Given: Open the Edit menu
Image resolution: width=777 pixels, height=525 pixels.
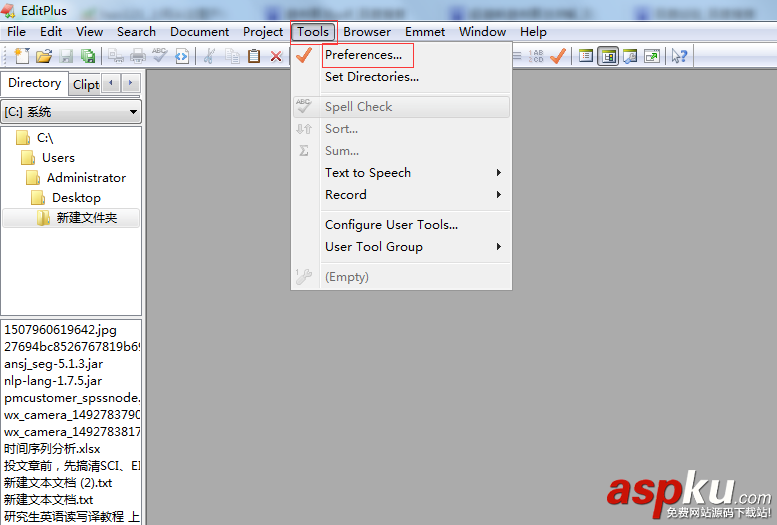Looking at the screenshot, I should point(51,32).
